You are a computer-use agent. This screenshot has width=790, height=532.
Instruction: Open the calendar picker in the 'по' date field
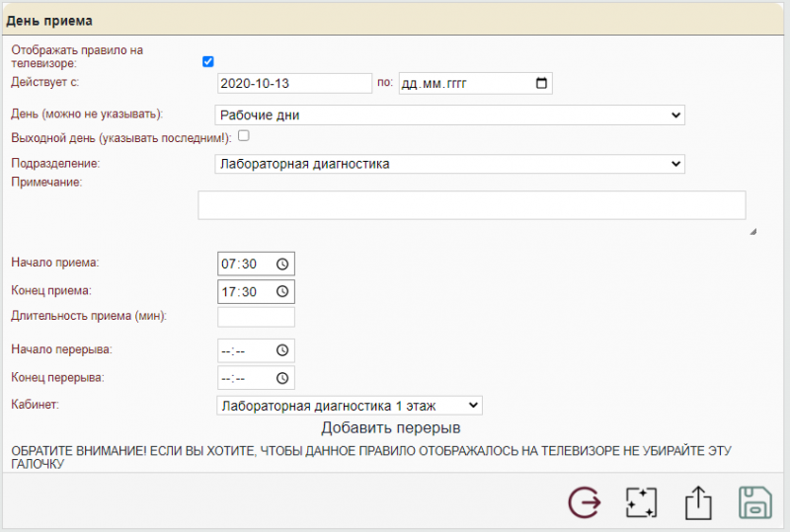tap(540, 84)
